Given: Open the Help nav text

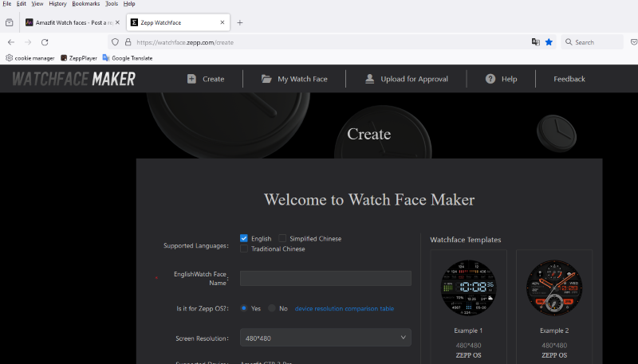Looking at the screenshot, I should coord(509,79).
